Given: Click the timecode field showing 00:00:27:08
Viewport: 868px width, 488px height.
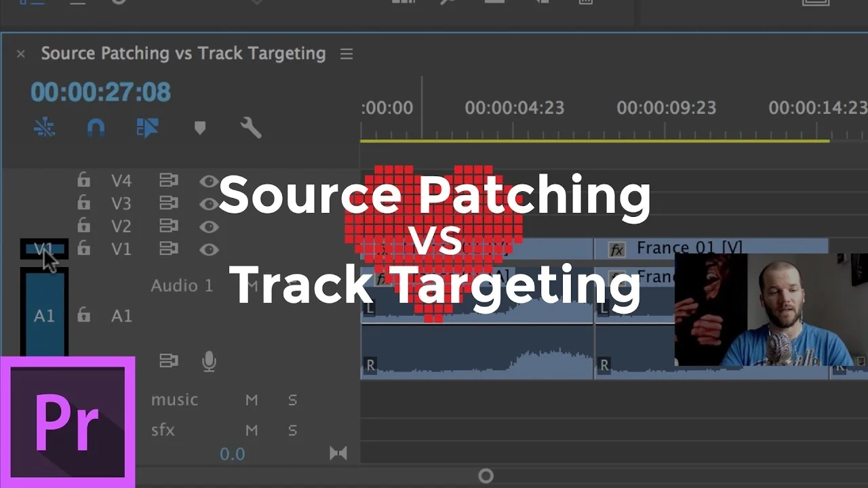Looking at the screenshot, I should point(100,92).
